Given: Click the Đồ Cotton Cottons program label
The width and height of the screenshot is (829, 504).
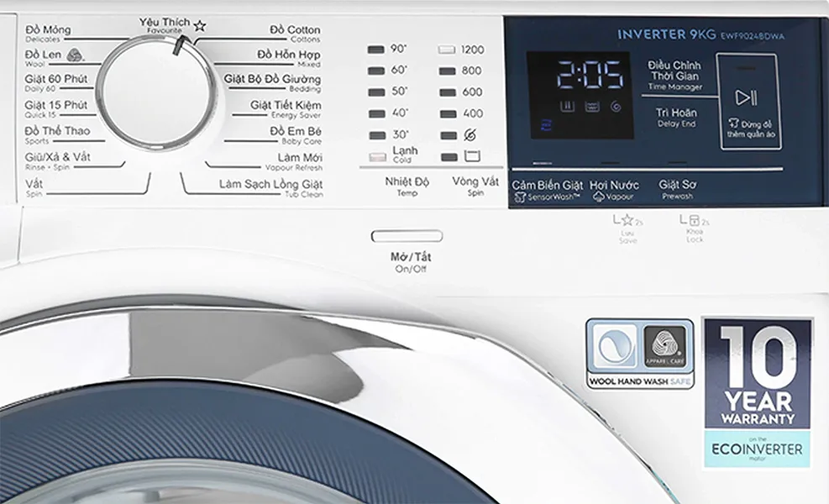Looking at the screenshot, I should pos(295,34).
